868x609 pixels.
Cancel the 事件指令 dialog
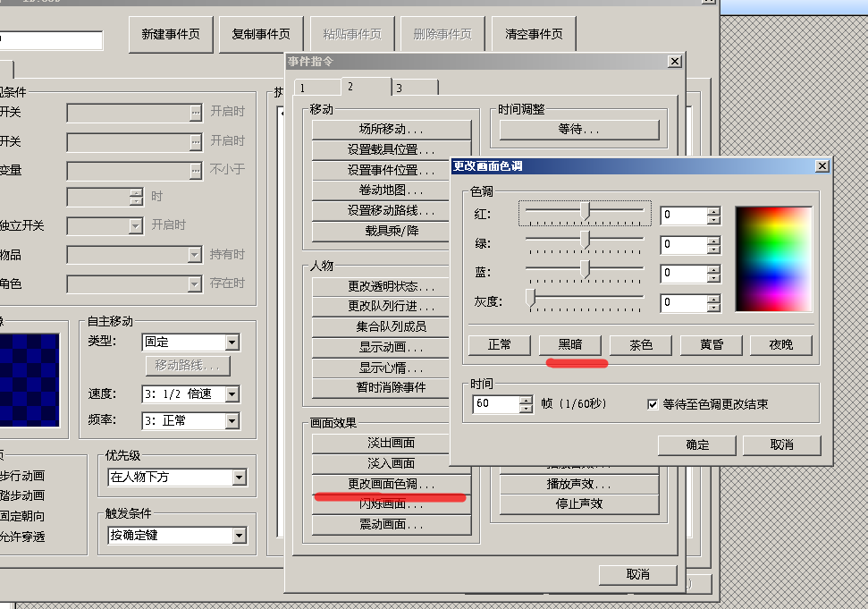[637, 575]
